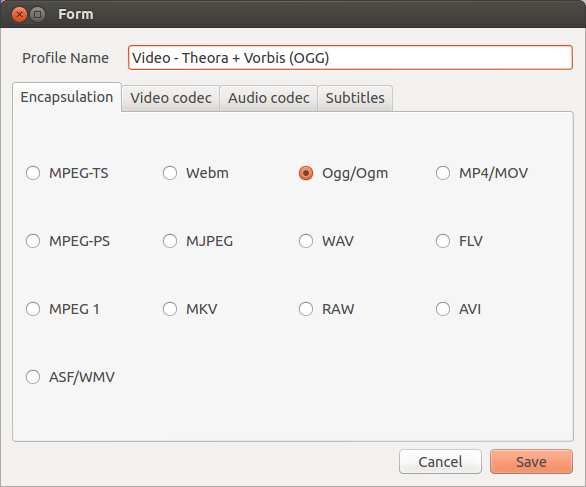The image size is (586, 487).
Task: Switch to the Video codec tab
Action: click(171, 98)
